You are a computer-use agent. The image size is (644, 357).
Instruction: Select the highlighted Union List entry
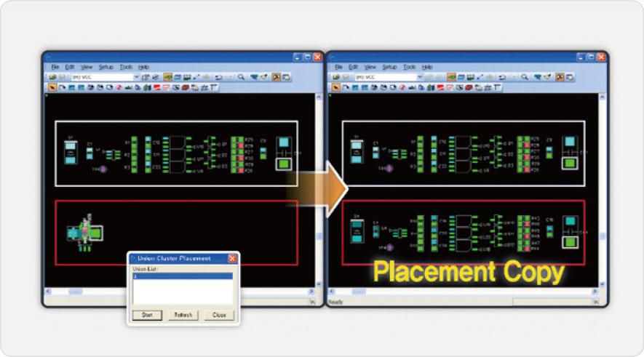click(x=182, y=276)
